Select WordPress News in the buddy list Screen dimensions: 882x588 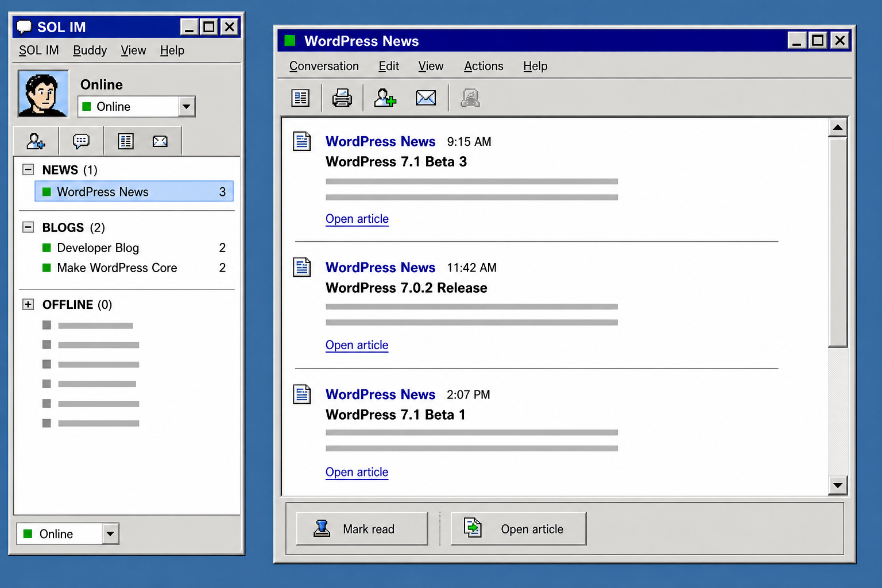click(134, 192)
